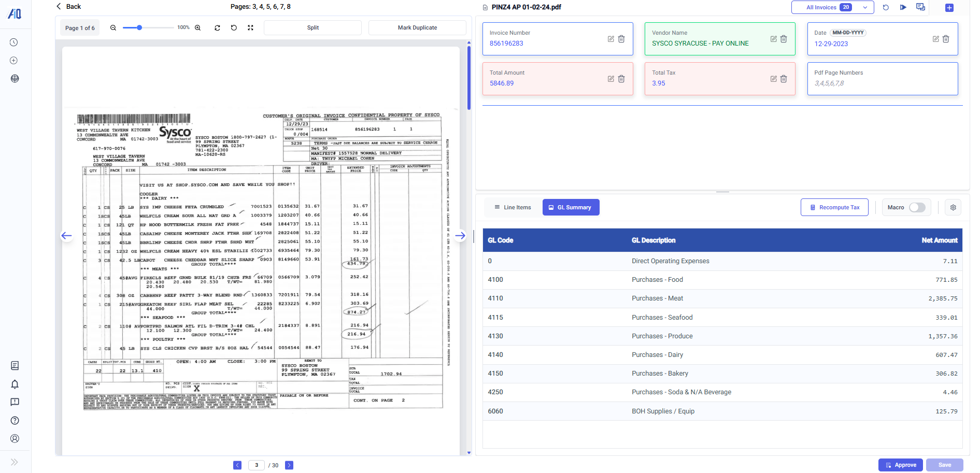Edit the Total Amount field
This screenshot has height=473, width=980.
(611, 79)
